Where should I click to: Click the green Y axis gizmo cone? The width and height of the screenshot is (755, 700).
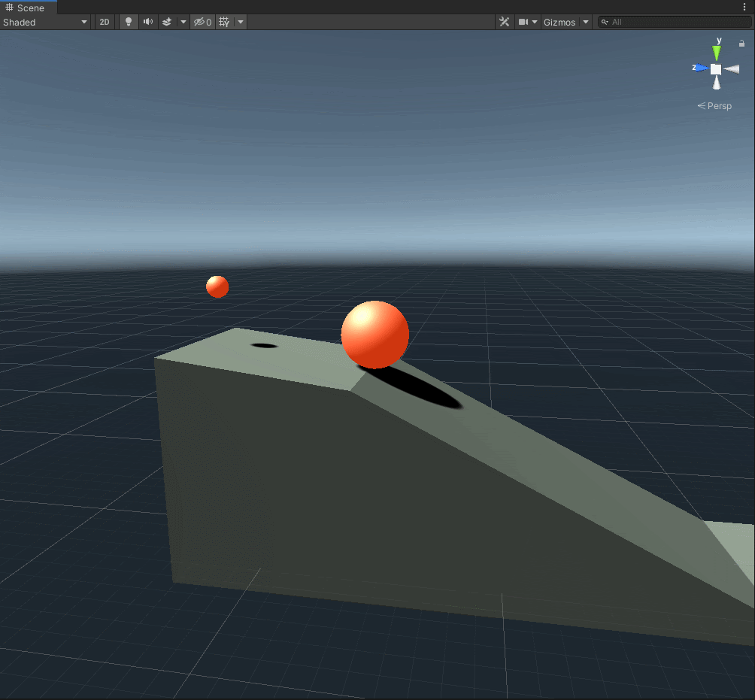point(717,52)
